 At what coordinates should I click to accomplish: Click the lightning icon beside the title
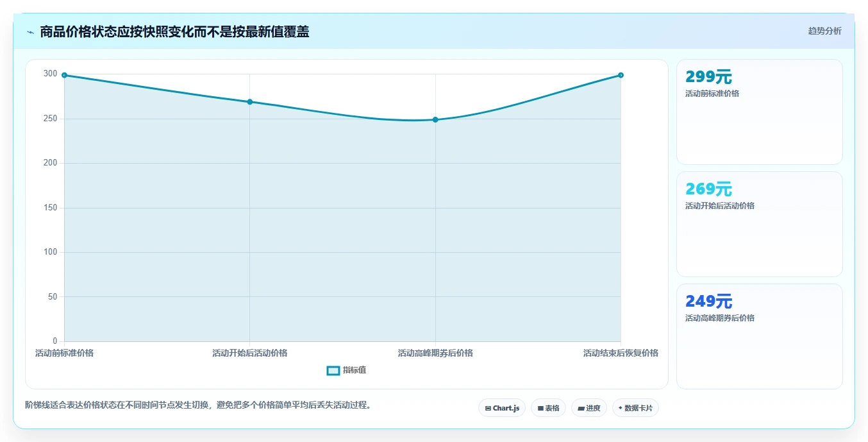click(30, 32)
